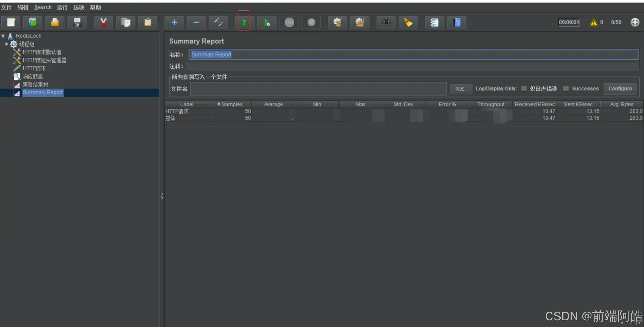The height and width of the screenshot is (327, 644).
Task: Click the scissors Cut icon
Action: [x=103, y=23]
